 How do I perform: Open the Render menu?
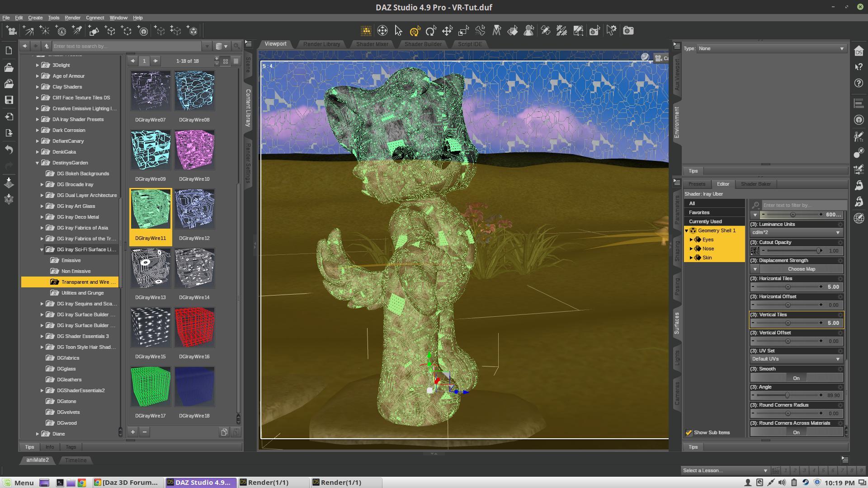click(72, 18)
